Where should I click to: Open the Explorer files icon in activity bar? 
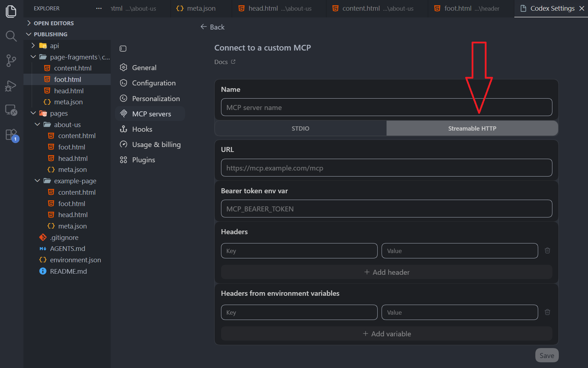pos(11,11)
